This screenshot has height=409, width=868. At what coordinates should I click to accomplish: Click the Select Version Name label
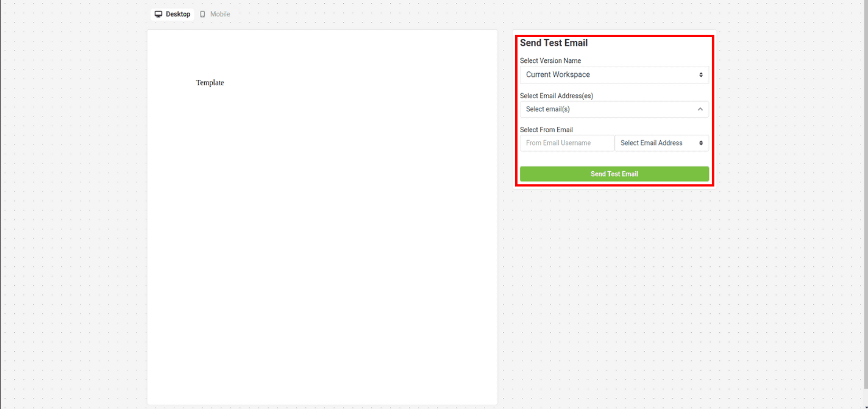[550, 61]
